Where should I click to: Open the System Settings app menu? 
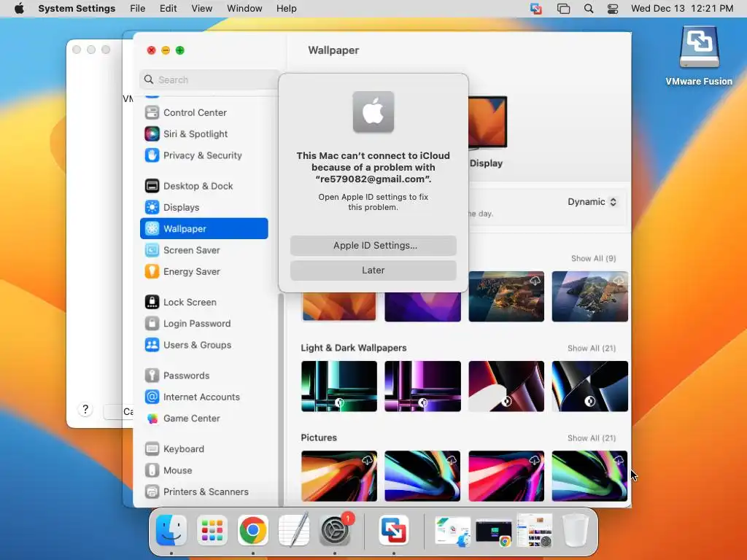click(77, 9)
